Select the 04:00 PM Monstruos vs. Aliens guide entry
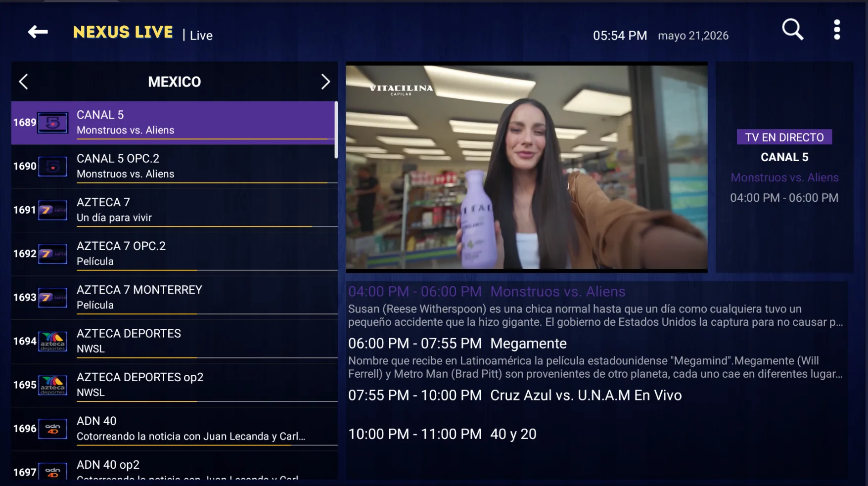The height and width of the screenshot is (486, 868). [x=487, y=292]
